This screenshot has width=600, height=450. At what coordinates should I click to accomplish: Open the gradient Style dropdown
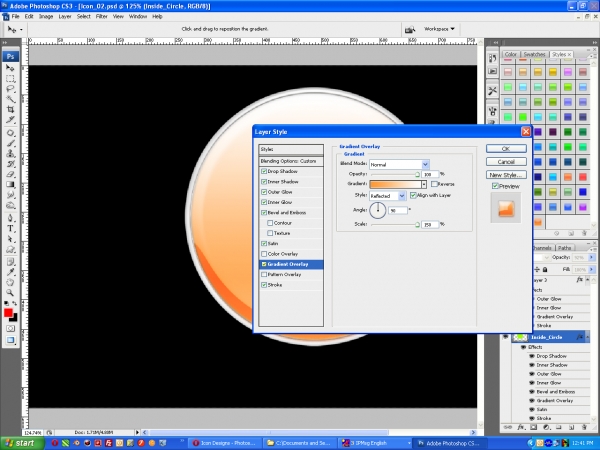[x=387, y=196]
